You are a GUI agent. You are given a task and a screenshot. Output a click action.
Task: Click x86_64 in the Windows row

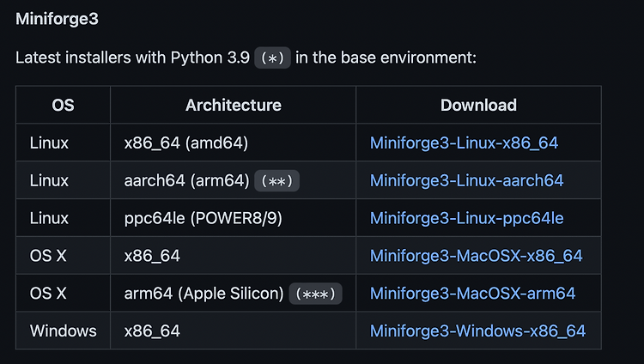(152, 331)
